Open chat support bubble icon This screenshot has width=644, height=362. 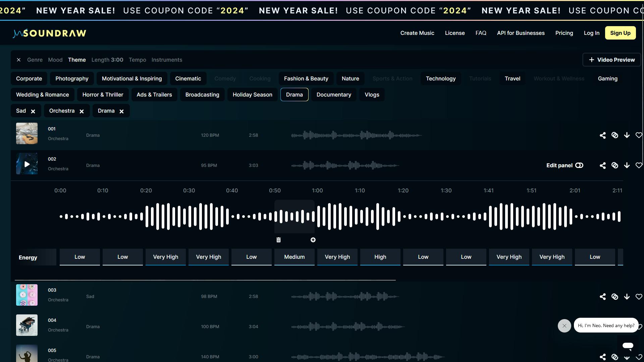(x=628, y=346)
